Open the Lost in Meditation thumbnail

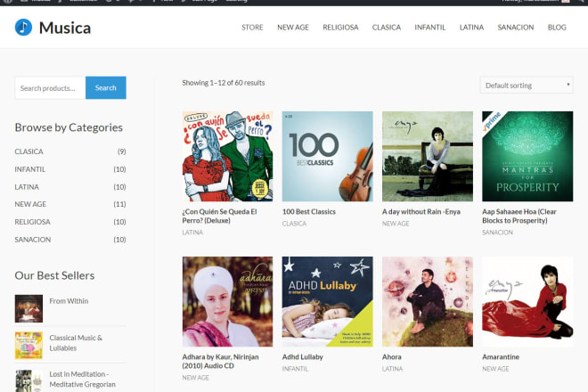29,380
